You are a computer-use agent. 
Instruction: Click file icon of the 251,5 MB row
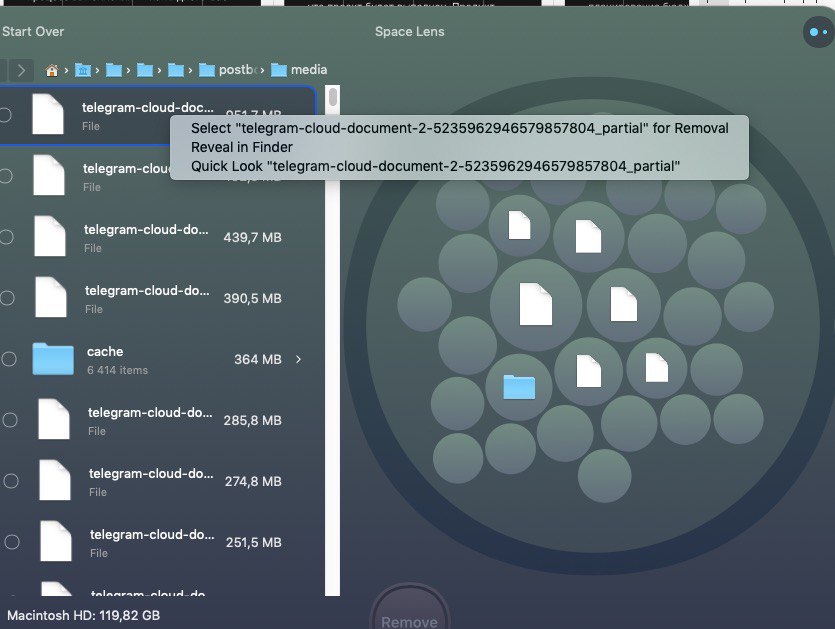click(x=56, y=541)
